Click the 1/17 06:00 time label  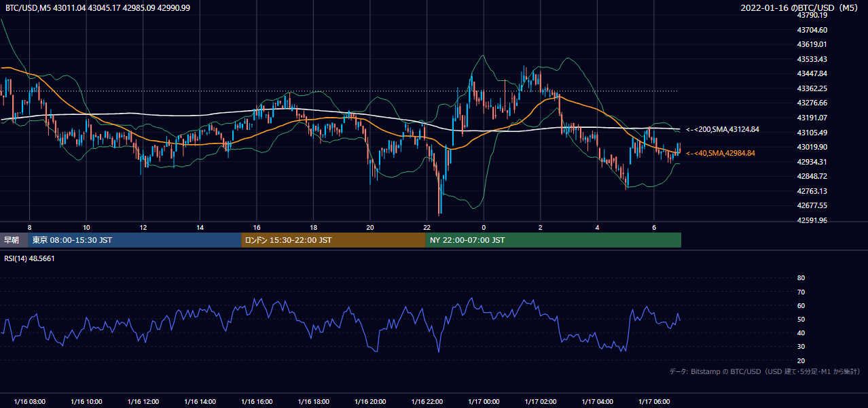tap(653, 402)
